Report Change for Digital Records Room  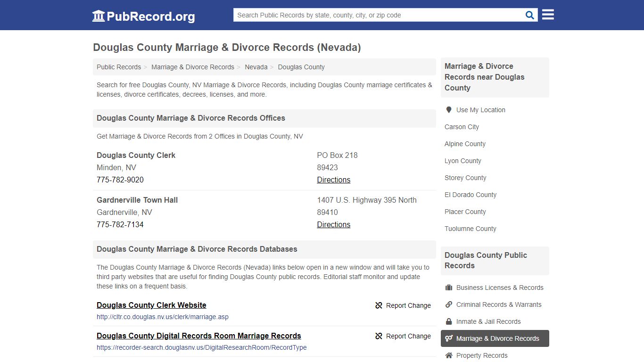point(403,336)
